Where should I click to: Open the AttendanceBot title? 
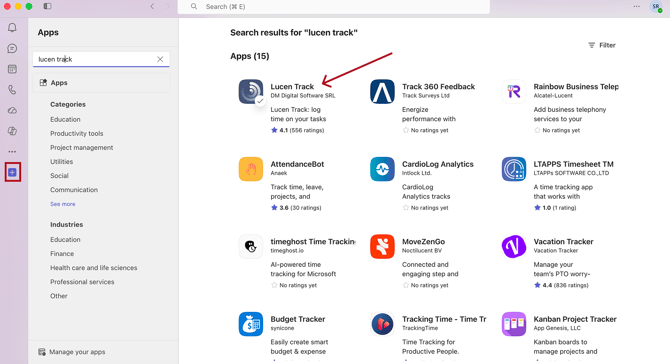click(x=297, y=164)
